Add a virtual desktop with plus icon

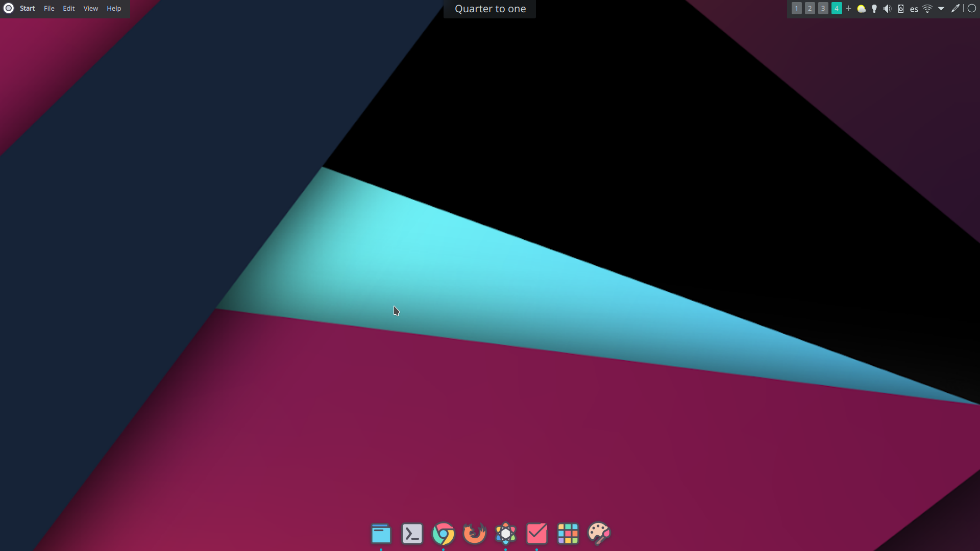(x=848, y=8)
